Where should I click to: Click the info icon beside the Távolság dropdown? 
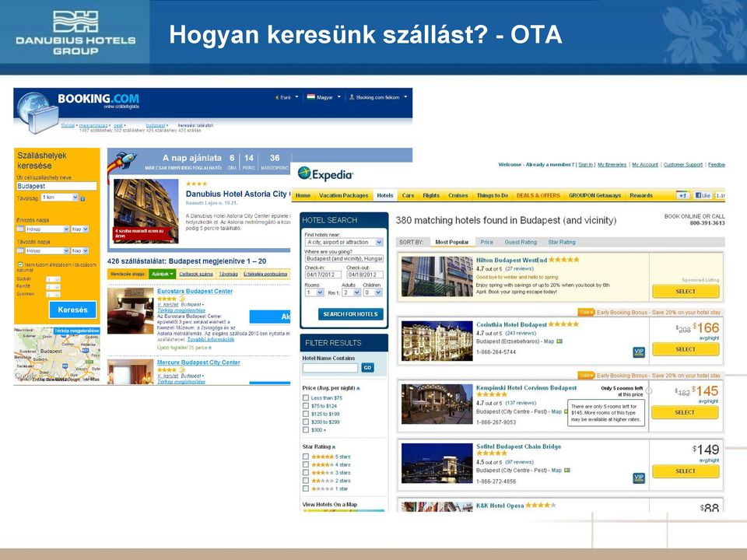(x=83, y=198)
